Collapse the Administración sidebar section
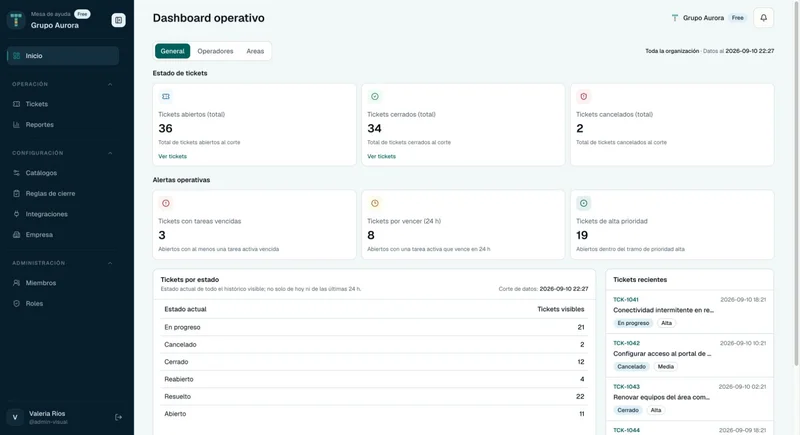800x435 pixels. (x=110, y=263)
